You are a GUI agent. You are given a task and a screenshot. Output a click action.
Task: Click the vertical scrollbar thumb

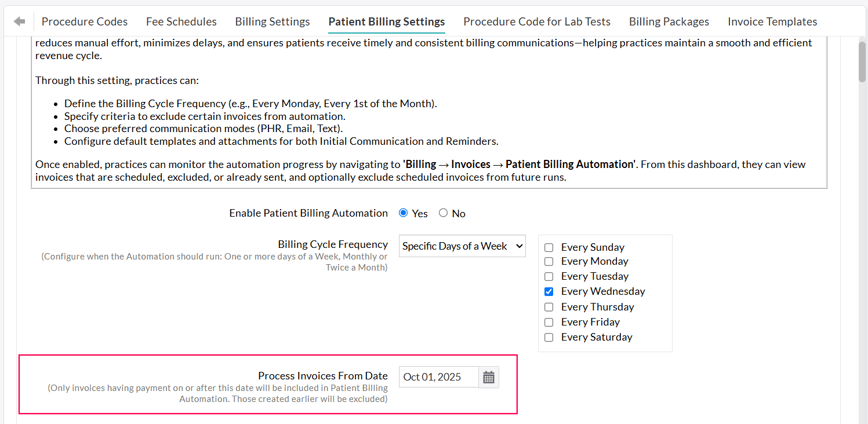click(862, 61)
